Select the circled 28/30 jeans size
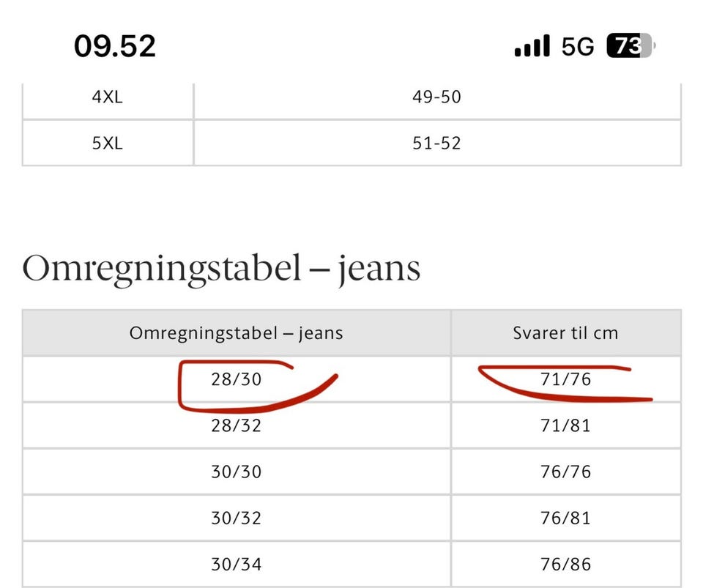This screenshot has height=588, width=703. pyautogui.click(x=237, y=379)
